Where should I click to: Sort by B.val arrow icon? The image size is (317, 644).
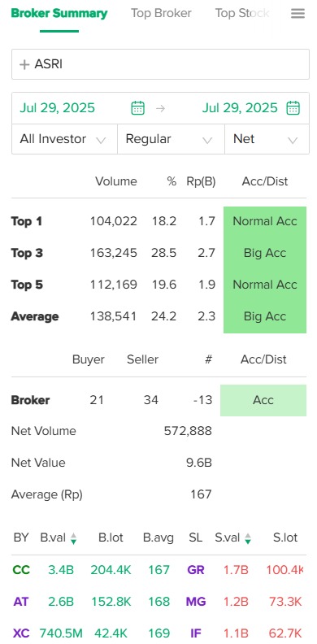coord(73,538)
